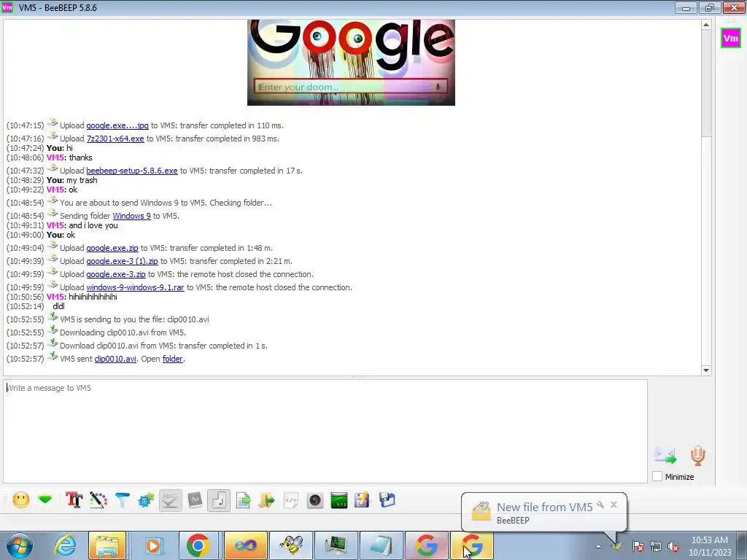
Task: Open the google.exe.zip link
Action: (112, 248)
